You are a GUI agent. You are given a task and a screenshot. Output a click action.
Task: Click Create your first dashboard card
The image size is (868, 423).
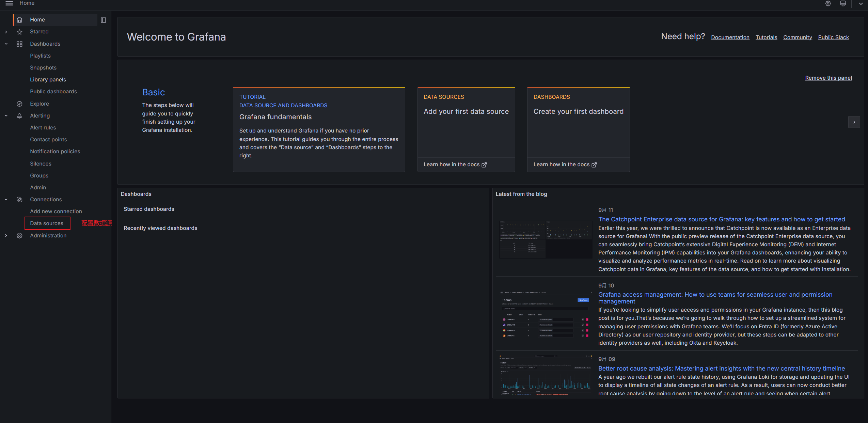coord(578,123)
